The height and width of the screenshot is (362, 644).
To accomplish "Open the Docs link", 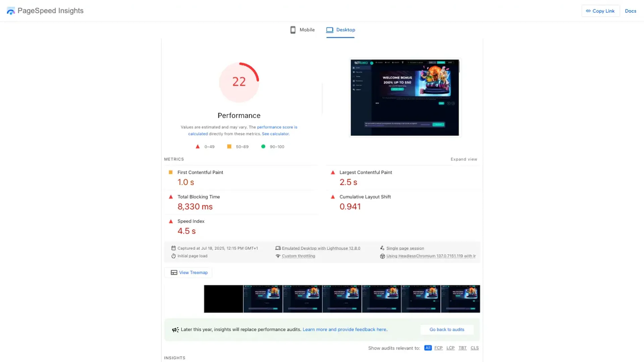I will coord(630,11).
